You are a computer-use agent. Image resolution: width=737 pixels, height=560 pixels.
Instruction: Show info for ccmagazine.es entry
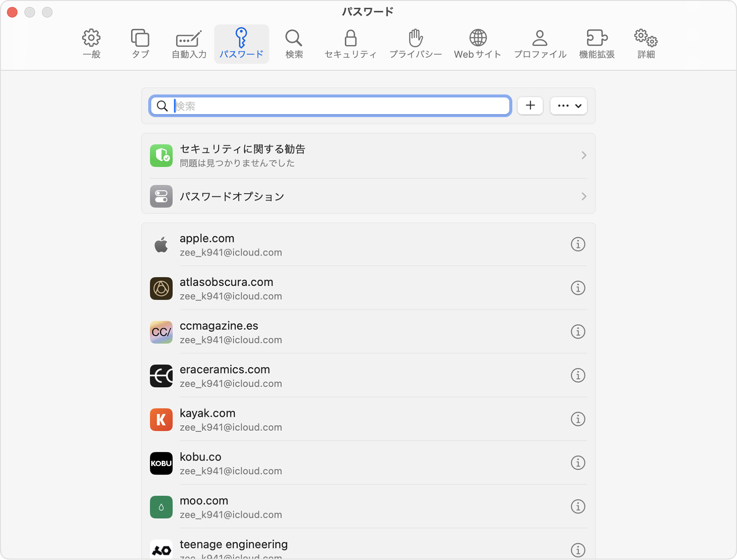(578, 332)
